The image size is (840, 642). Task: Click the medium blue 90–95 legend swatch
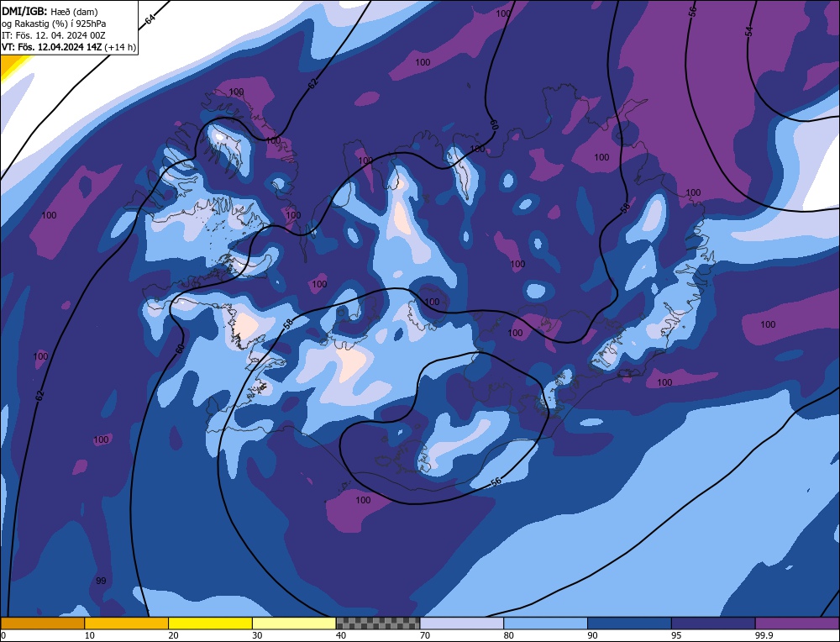pyautogui.click(x=630, y=624)
